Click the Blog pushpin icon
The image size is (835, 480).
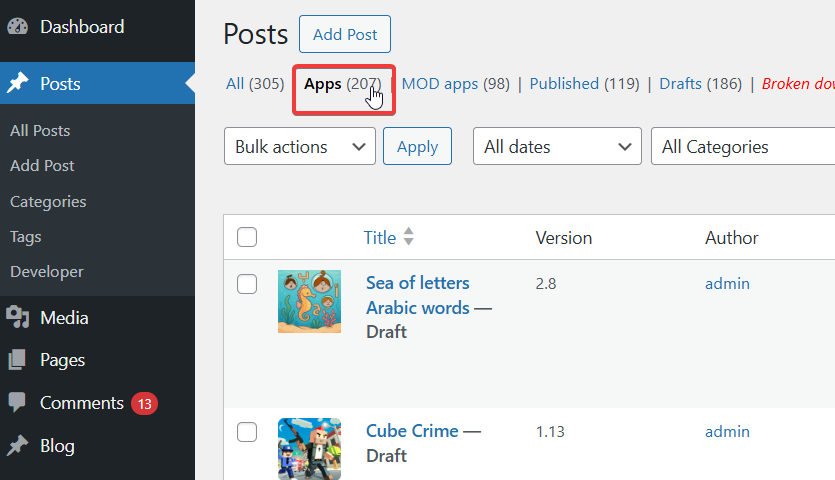pos(18,446)
